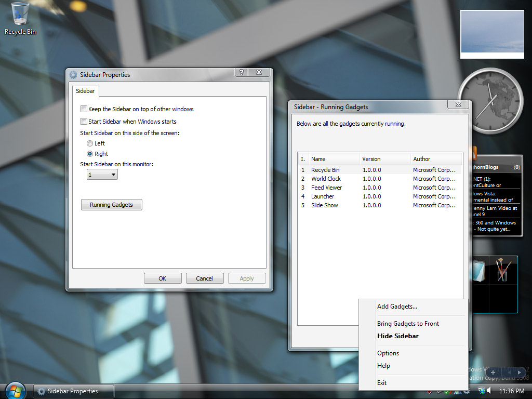Select Help in the context menu
This screenshot has width=532, height=399.
[383, 366]
